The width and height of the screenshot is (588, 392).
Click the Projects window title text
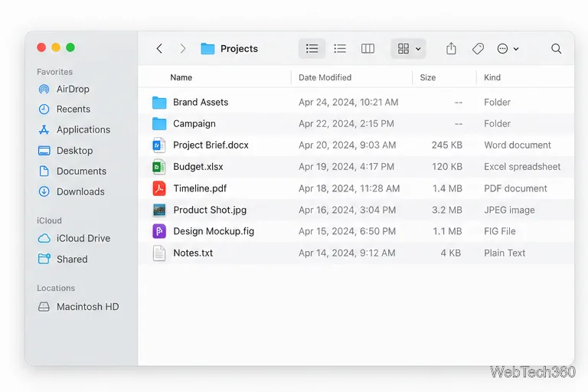(x=239, y=49)
